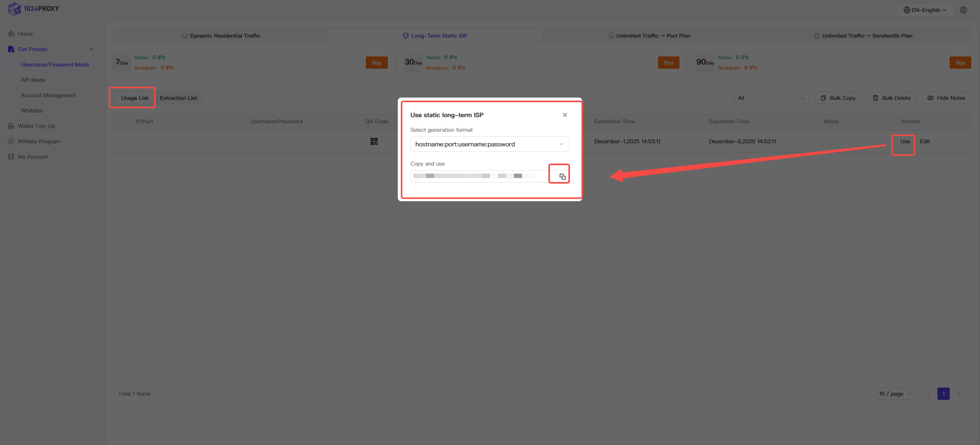The image size is (980, 445).
Task: Click the 1024PROXY logo
Action: (34, 8)
